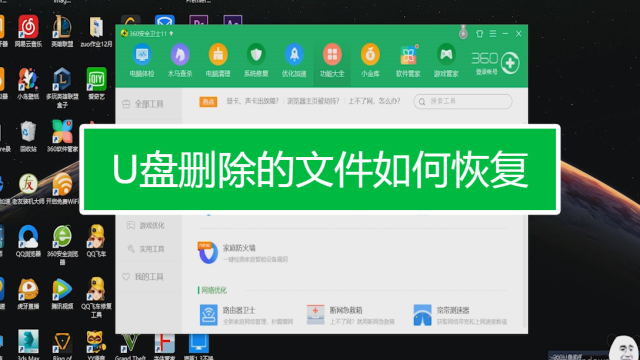Open the 路由器卫士 tool

click(x=246, y=315)
